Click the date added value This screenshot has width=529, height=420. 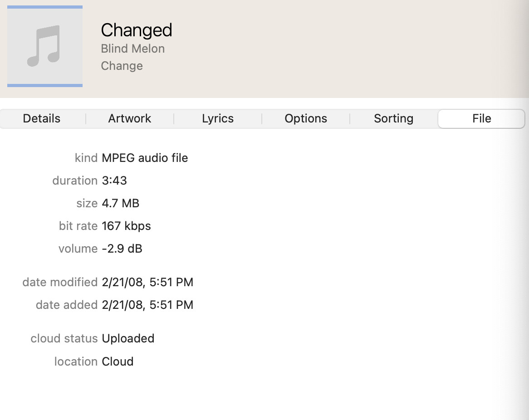pyautogui.click(x=147, y=305)
